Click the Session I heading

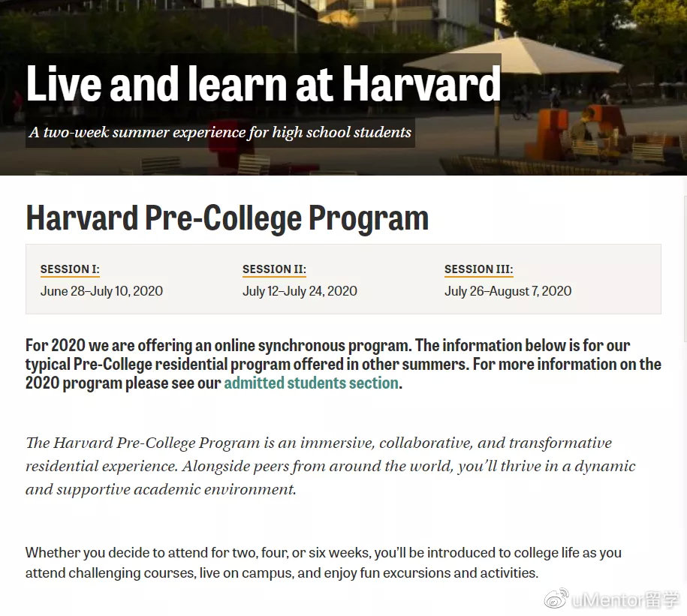tap(70, 269)
